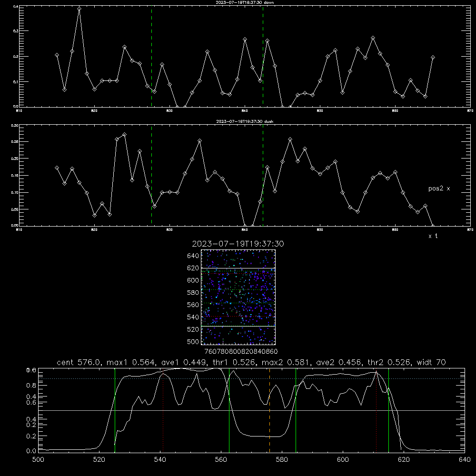Viewport: 476px width, 476px height.
Task: Select the red dotted line near 541
Action: (163, 410)
